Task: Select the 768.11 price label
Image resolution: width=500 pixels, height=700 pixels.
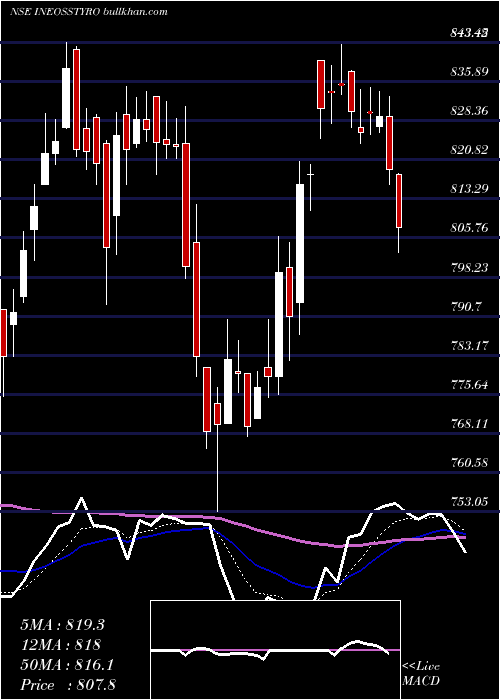Action: (467, 424)
